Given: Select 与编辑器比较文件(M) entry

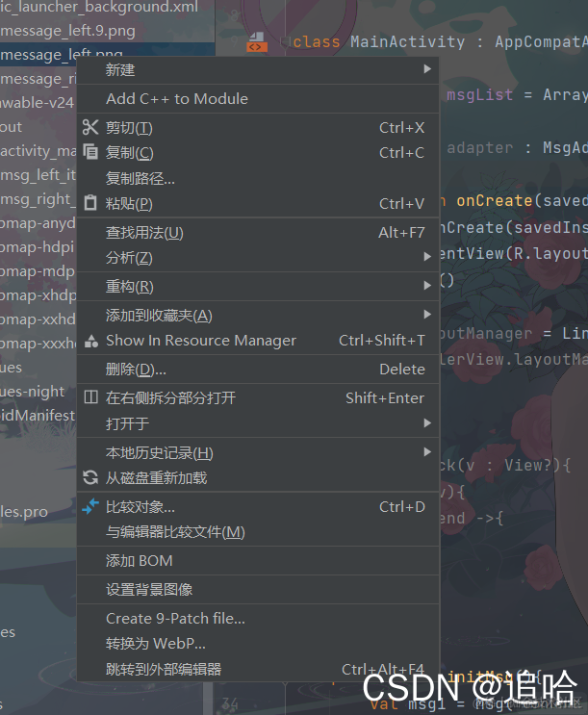Looking at the screenshot, I should click(x=258, y=532).
